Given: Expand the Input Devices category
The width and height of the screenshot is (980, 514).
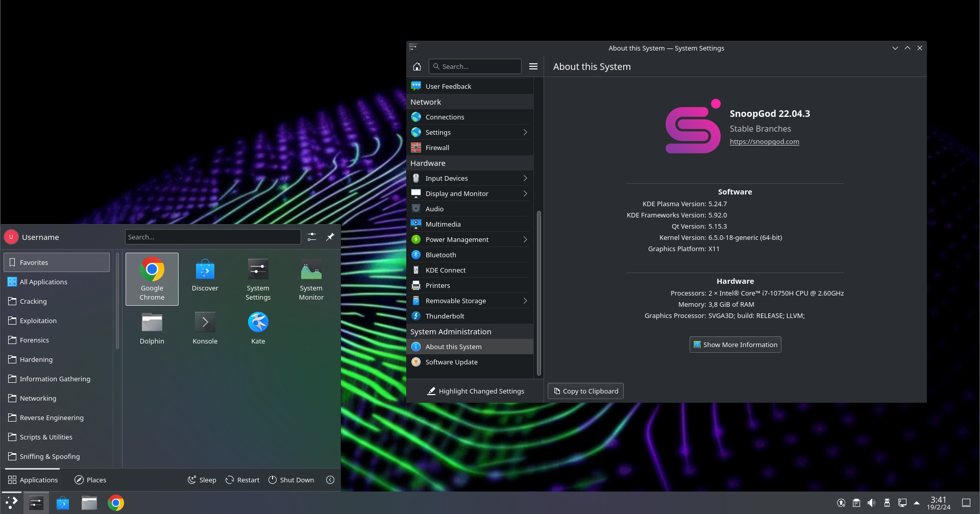Looking at the screenshot, I should click(x=470, y=178).
